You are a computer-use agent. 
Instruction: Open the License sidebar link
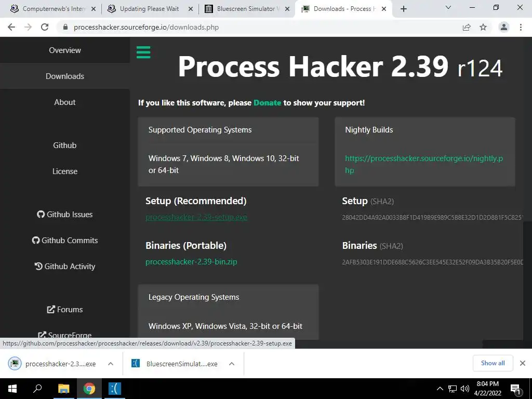[65, 171]
